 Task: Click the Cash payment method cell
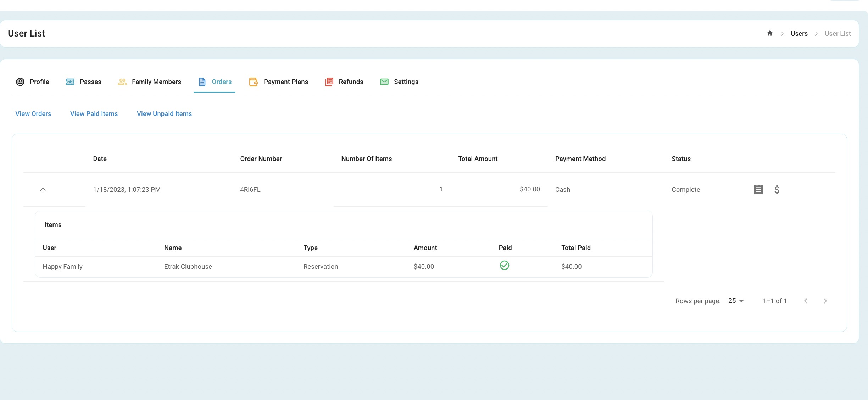563,190
